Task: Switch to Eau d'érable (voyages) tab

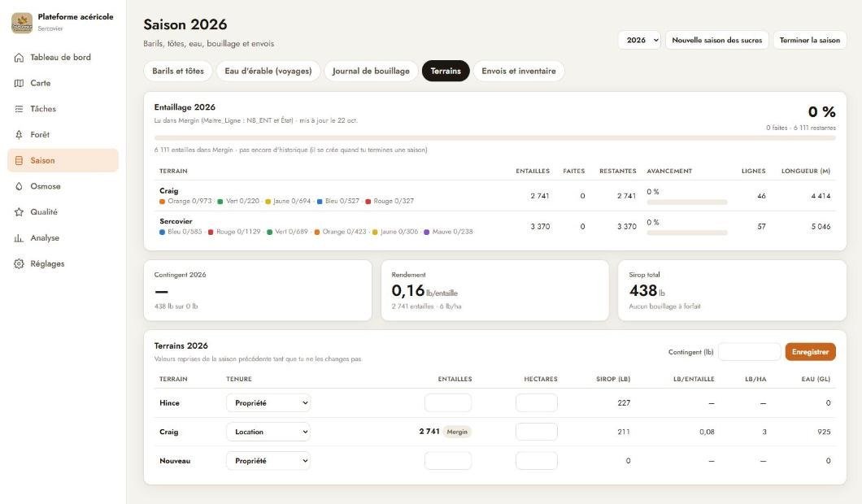Action: [x=268, y=71]
